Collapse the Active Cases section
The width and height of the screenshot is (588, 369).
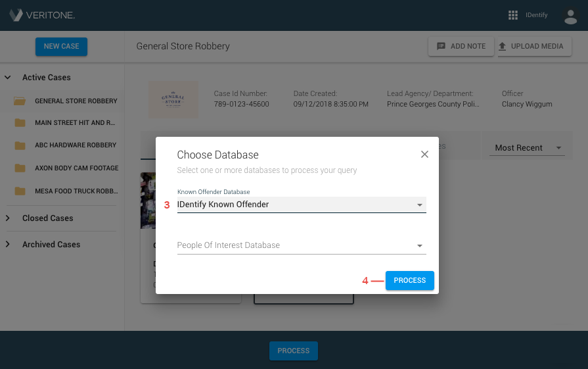[x=7, y=78]
